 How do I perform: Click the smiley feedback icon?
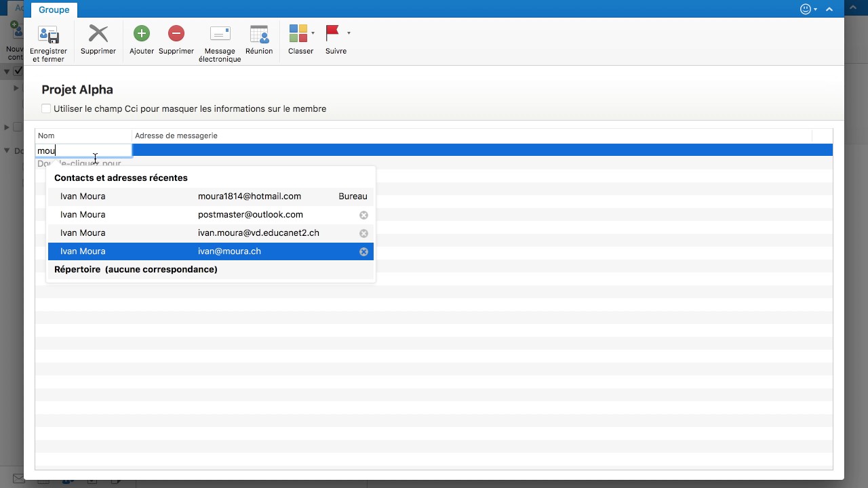pyautogui.click(x=806, y=9)
